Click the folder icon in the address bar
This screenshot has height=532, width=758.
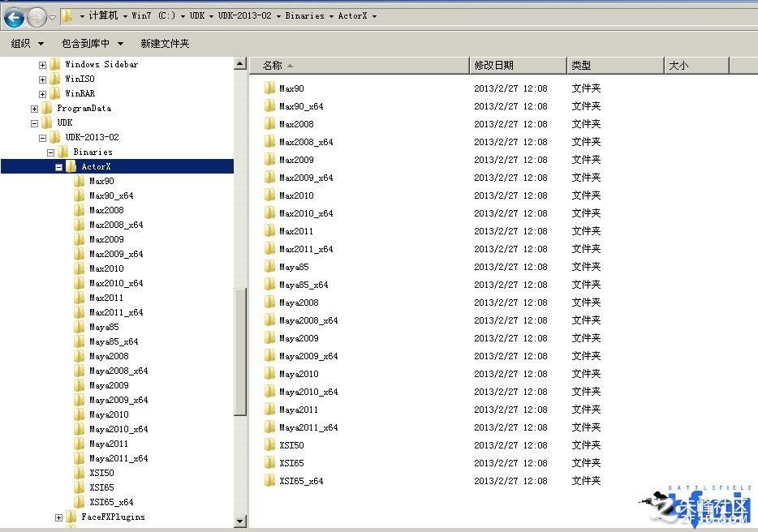(x=67, y=16)
